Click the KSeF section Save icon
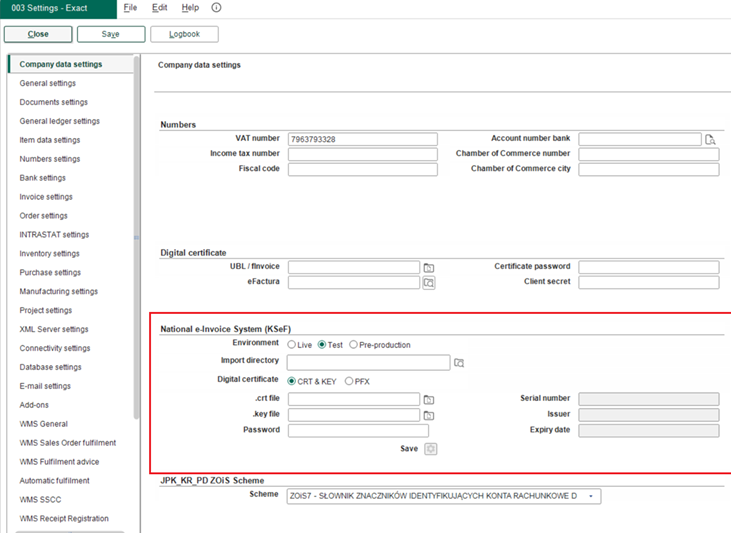 pyautogui.click(x=430, y=449)
